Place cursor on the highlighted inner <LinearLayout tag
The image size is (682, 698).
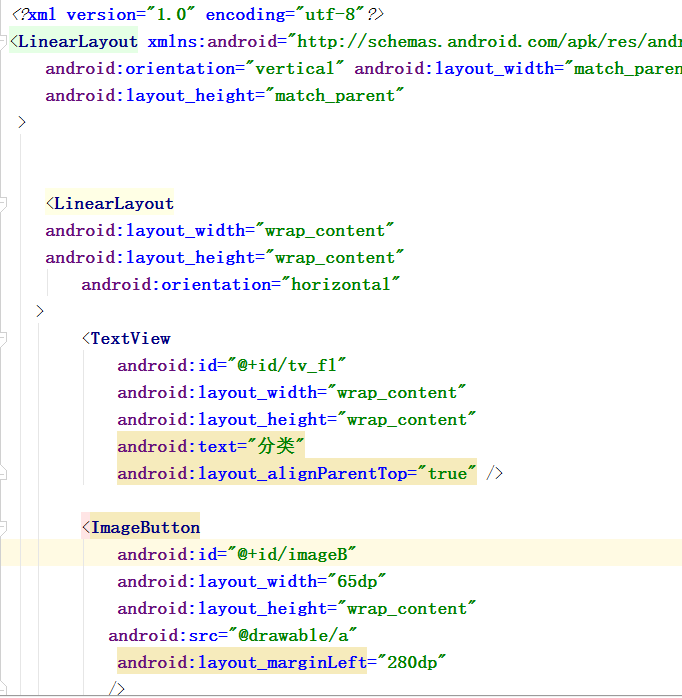click(x=110, y=204)
